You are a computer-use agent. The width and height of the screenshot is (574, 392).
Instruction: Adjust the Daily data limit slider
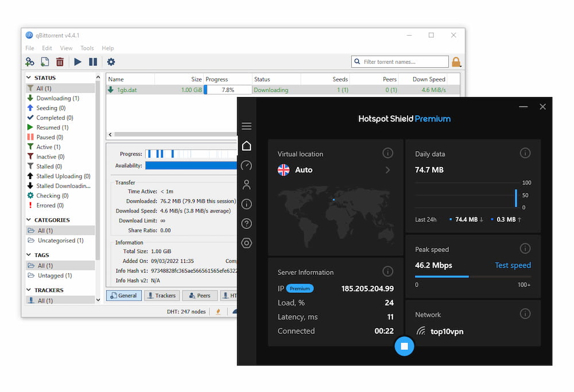click(515, 198)
